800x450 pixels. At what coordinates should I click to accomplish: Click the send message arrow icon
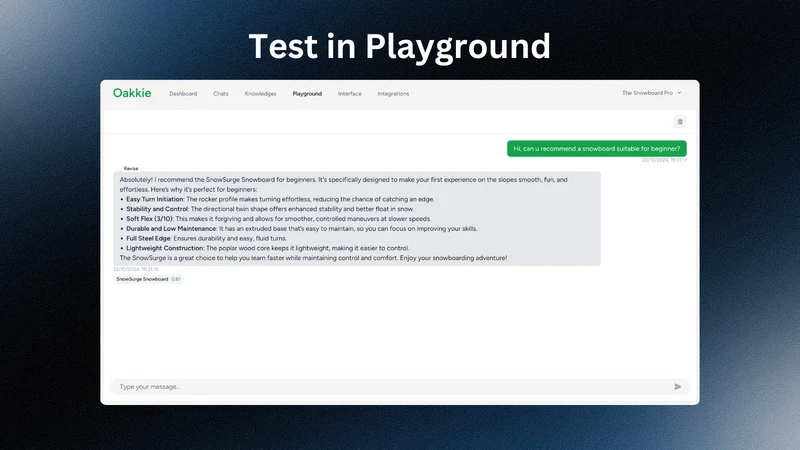click(x=677, y=387)
